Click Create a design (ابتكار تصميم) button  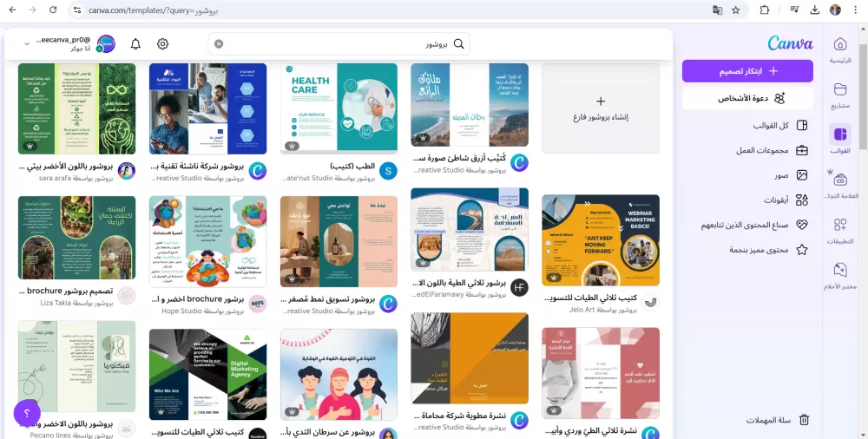747,71
